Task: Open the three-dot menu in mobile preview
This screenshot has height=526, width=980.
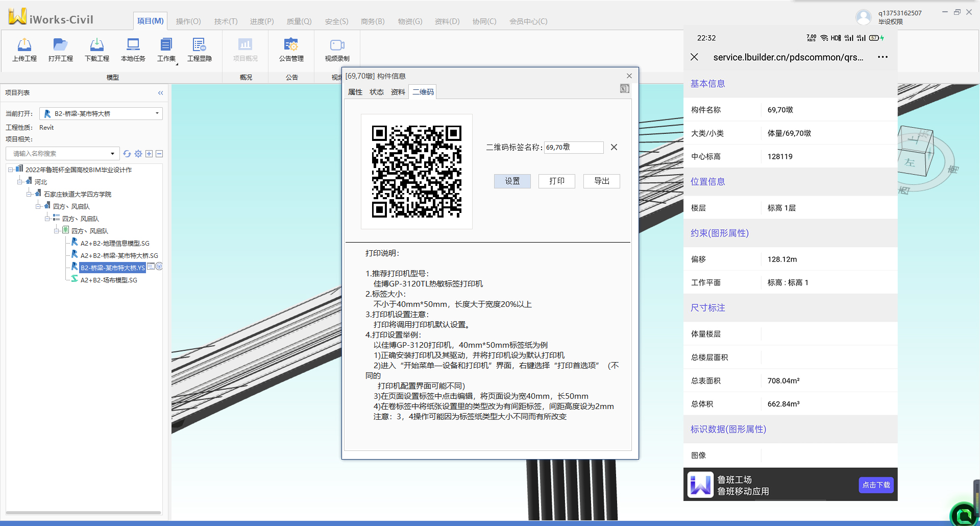Action: tap(883, 57)
